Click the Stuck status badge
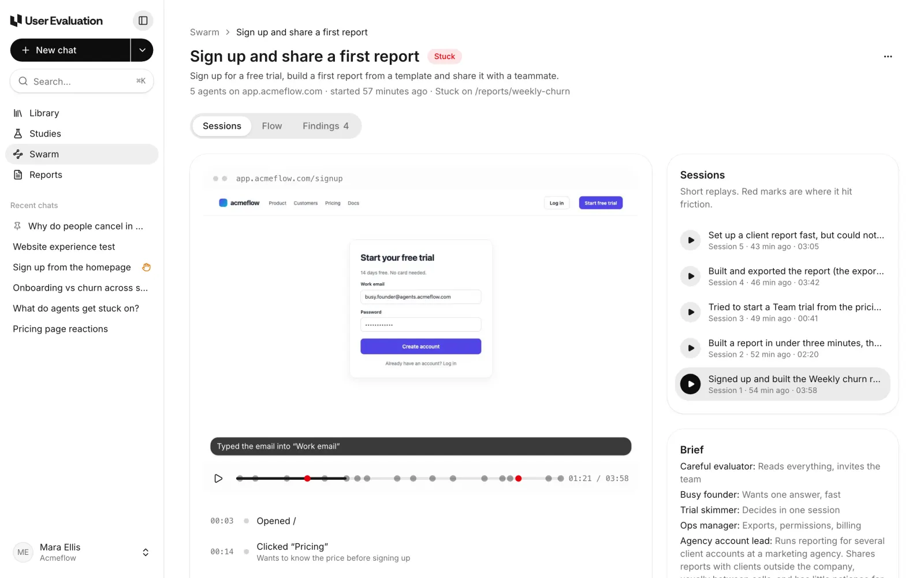924x578 pixels. 445,56
